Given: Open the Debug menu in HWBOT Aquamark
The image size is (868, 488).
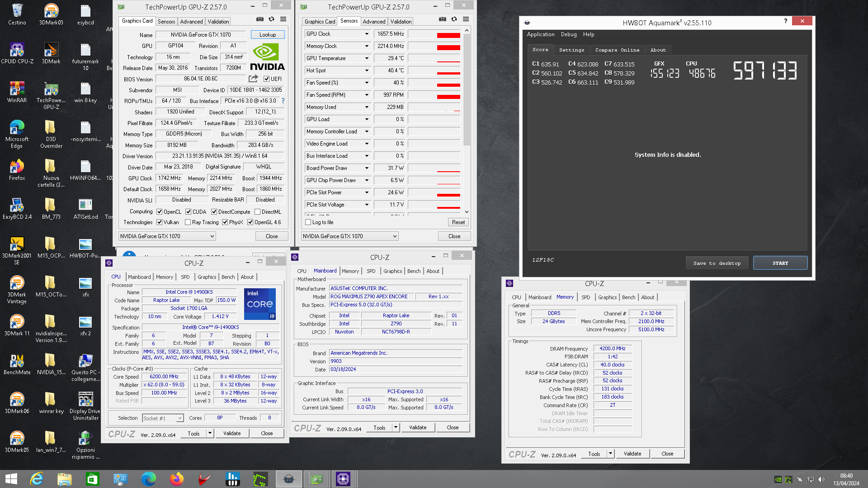Looking at the screenshot, I should [x=569, y=34].
